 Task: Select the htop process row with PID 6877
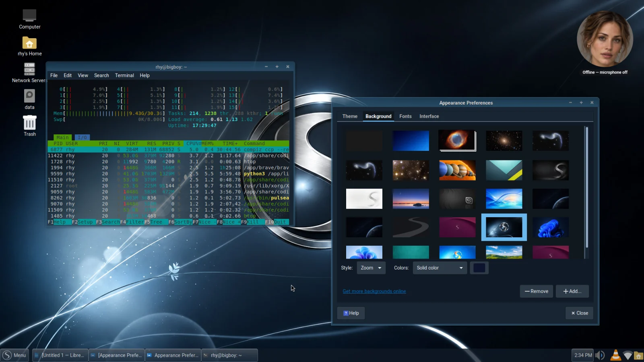[168, 150]
